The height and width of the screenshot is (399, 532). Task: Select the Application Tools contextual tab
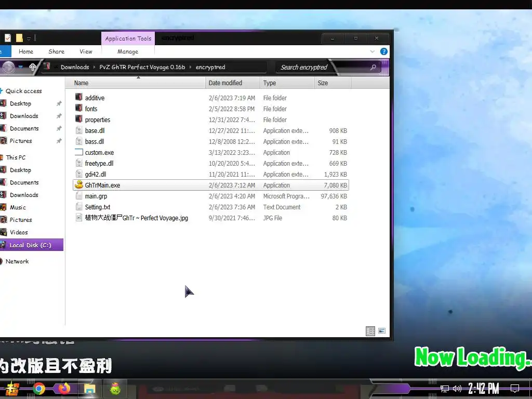pyautogui.click(x=128, y=38)
